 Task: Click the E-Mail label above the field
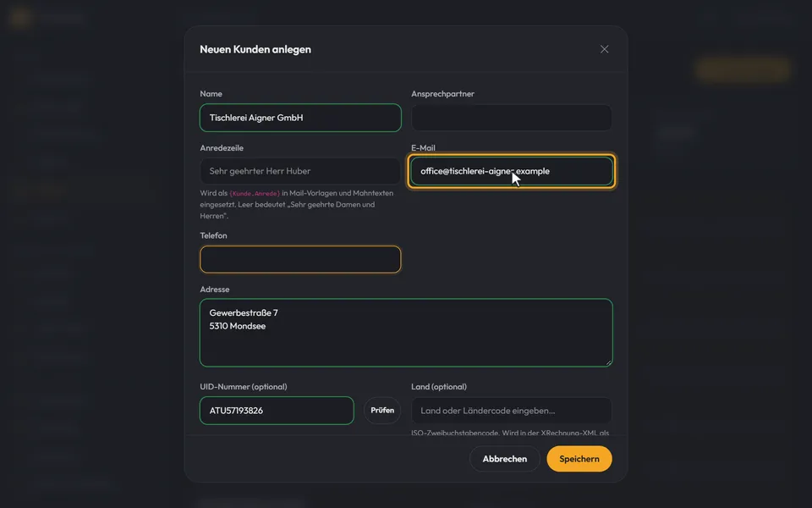(x=423, y=147)
